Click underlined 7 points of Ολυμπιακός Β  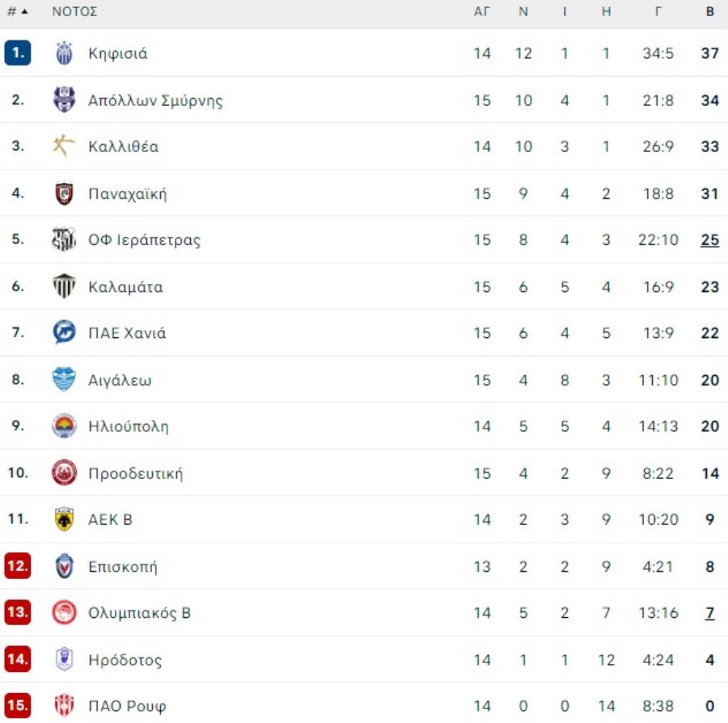709,613
